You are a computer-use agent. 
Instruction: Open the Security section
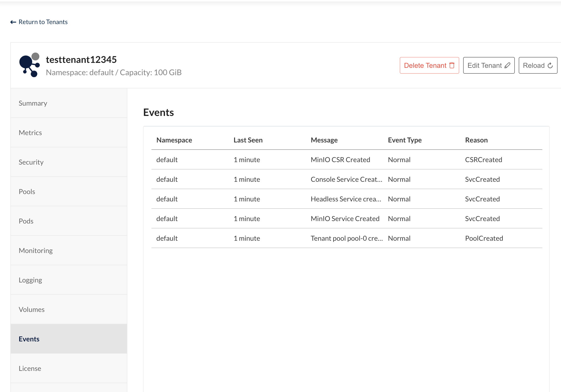tap(31, 162)
